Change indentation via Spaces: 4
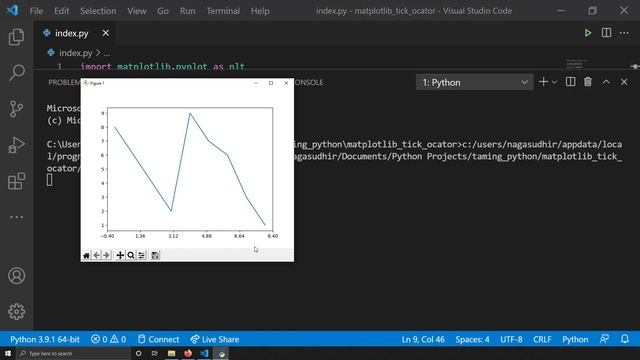The height and width of the screenshot is (360, 640). (472, 340)
